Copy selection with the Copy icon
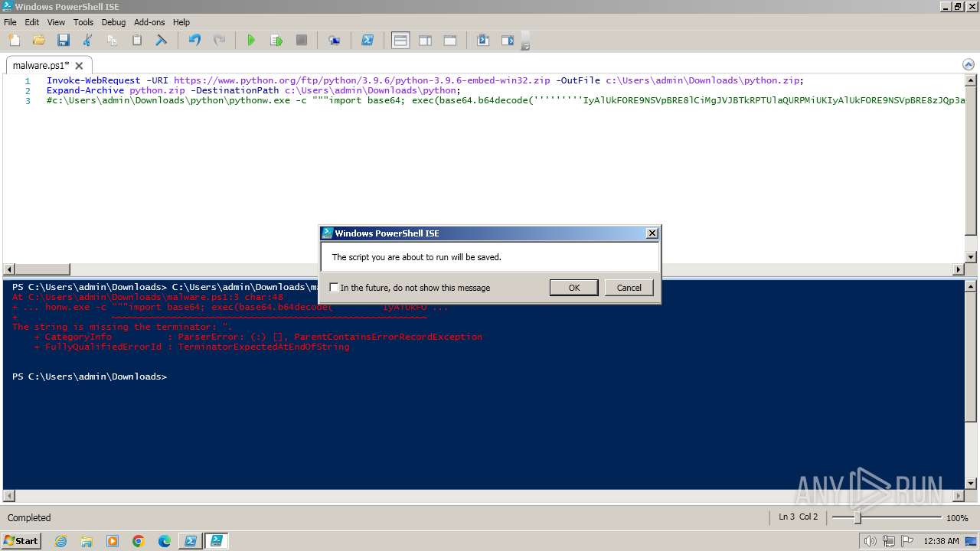The height and width of the screenshot is (551, 980). [112, 41]
